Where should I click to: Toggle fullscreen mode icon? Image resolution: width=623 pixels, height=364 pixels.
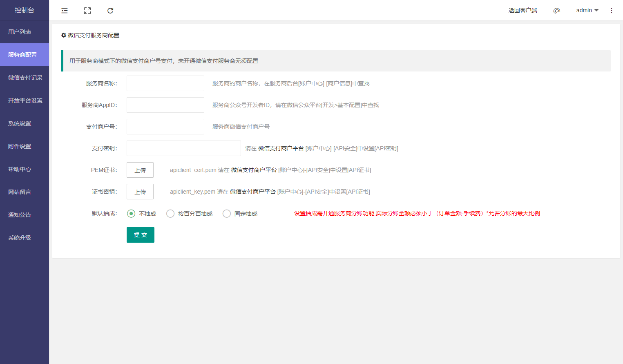[87, 11]
